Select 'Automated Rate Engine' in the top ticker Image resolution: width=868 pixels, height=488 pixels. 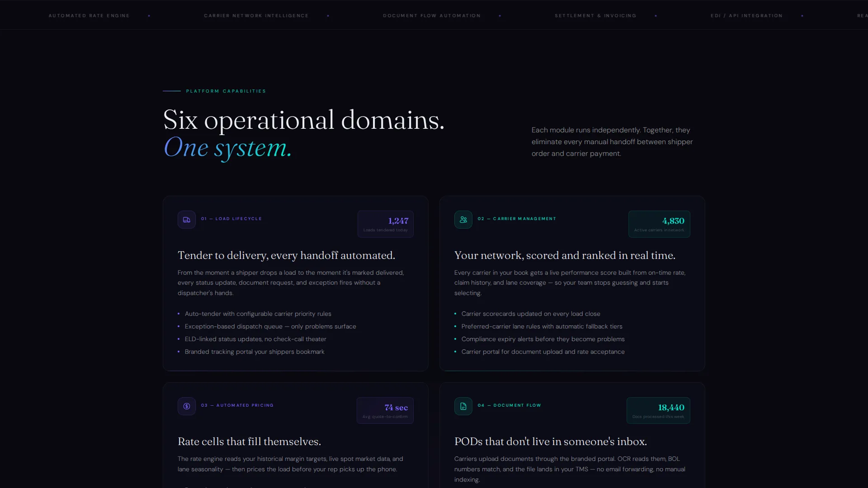click(89, 16)
